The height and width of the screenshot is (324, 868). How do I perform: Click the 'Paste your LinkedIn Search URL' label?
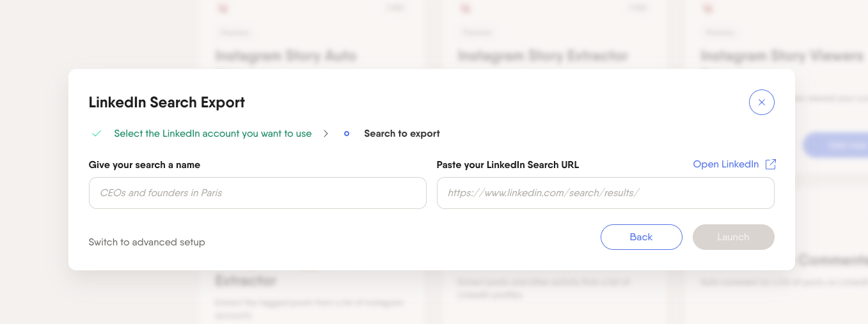(x=508, y=165)
